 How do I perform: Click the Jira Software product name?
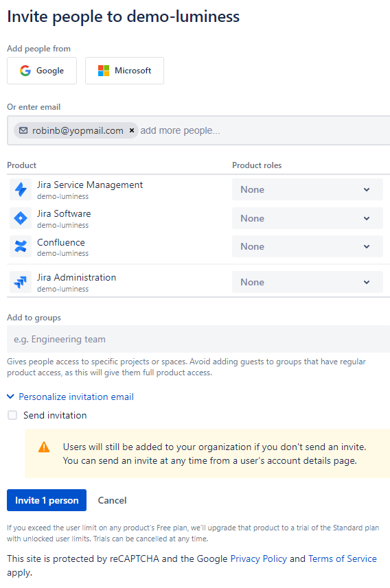point(64,213)
